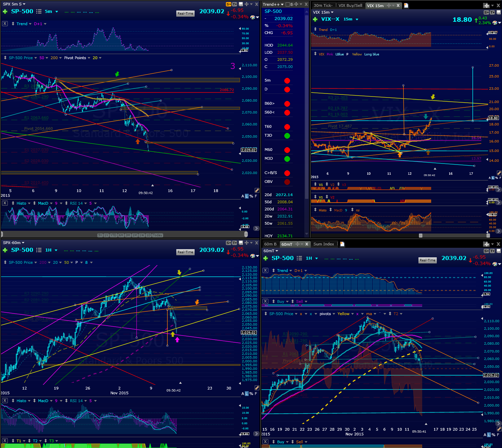This screenshot has width=502, height=448.
Task: Save the SPX-60m chart with the floppy icon
Action: [x=241, y=243]
